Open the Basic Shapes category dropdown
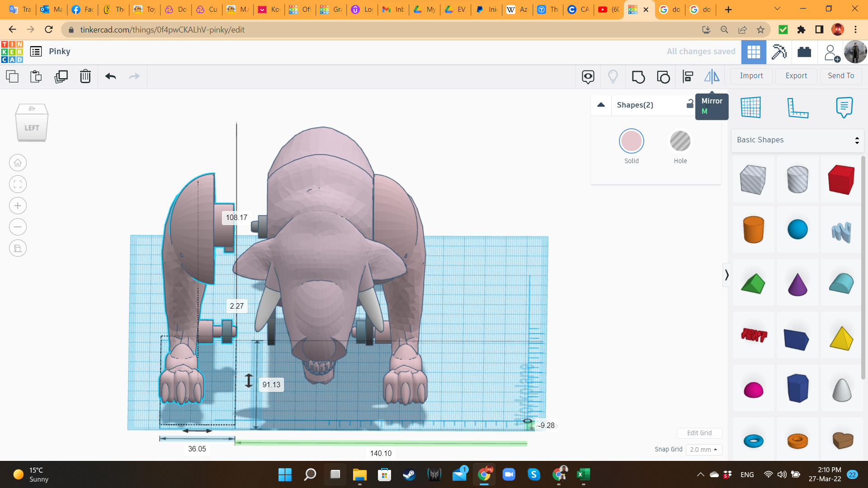 pyautogui.click(x=797, y=140)
